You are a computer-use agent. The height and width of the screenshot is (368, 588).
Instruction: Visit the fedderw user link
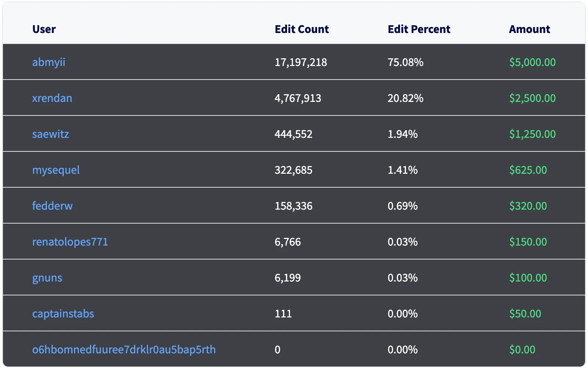click(x=52, y=206)
